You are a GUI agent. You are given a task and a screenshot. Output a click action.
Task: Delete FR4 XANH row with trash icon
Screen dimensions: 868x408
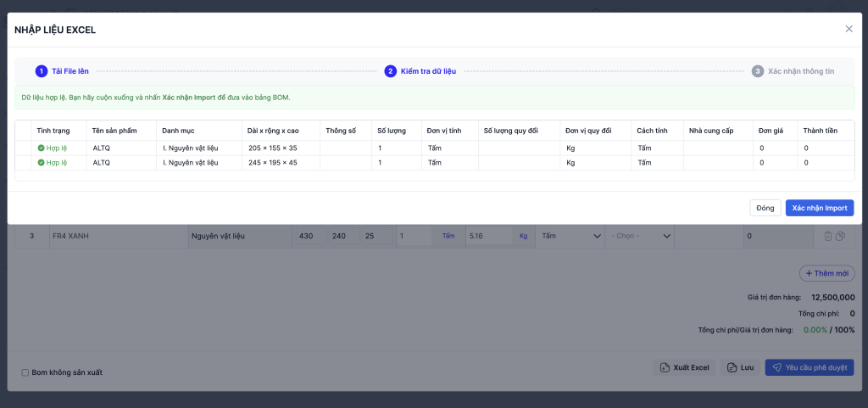pos(828,236)
